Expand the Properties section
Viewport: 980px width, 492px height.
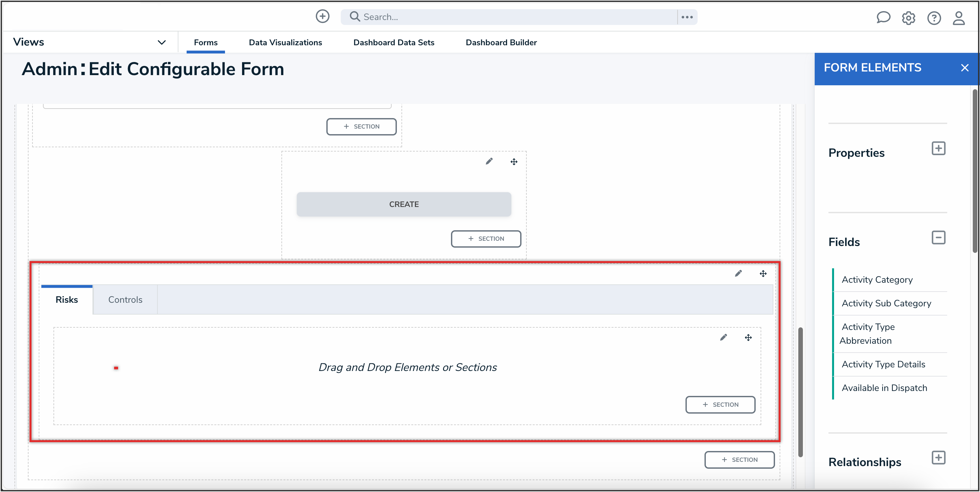938,148
